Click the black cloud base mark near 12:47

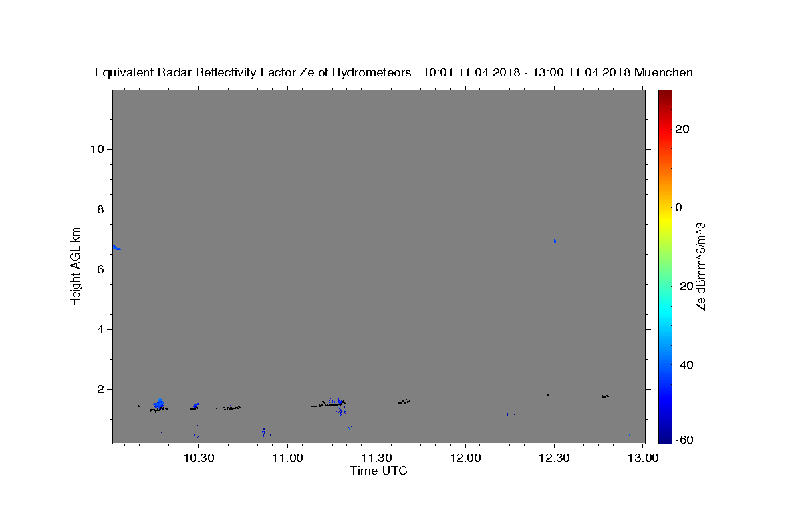point(605,396)
